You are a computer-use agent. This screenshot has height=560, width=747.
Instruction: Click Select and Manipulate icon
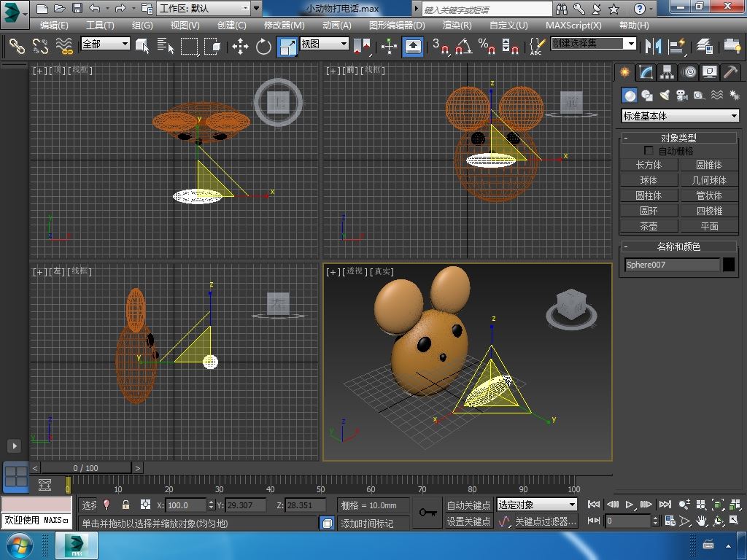[x=390, y=46]
